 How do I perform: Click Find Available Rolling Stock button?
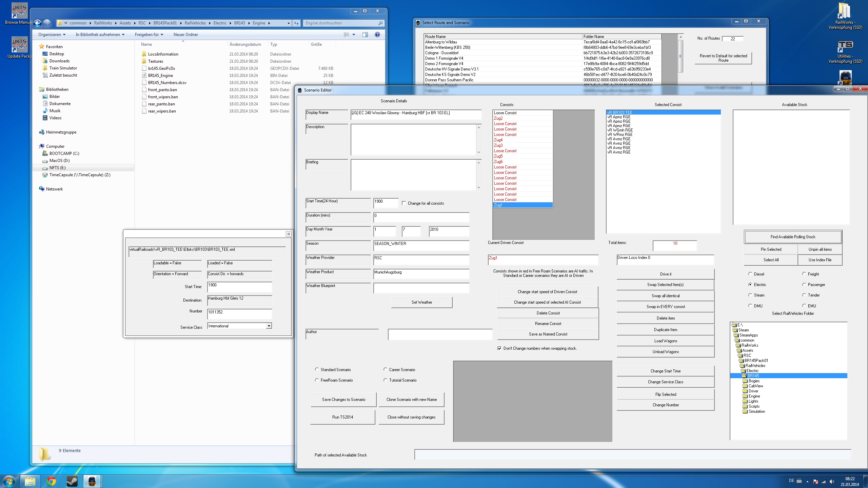793,237
